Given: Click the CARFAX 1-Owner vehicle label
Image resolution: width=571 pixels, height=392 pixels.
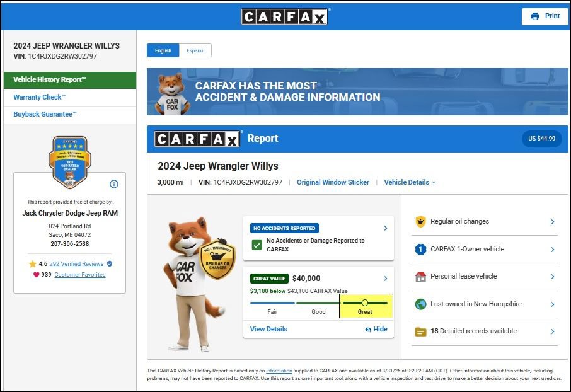Looking at the screenshot, I should click(x=467, y=249).
